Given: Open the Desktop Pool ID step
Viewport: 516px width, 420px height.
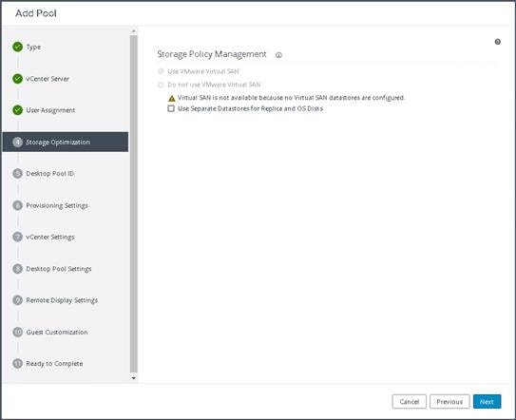Looking at the screenshot, I should [x=50, y=174].
